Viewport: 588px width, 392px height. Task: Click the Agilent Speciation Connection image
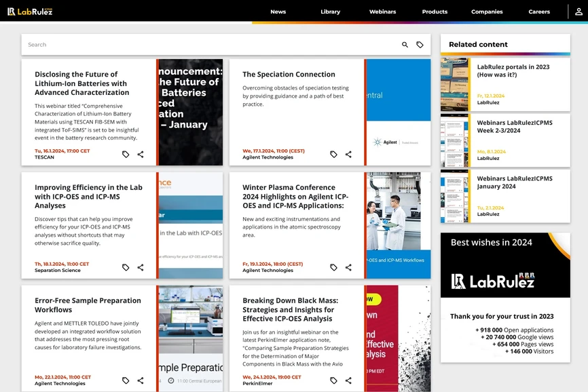pos(399,112)
